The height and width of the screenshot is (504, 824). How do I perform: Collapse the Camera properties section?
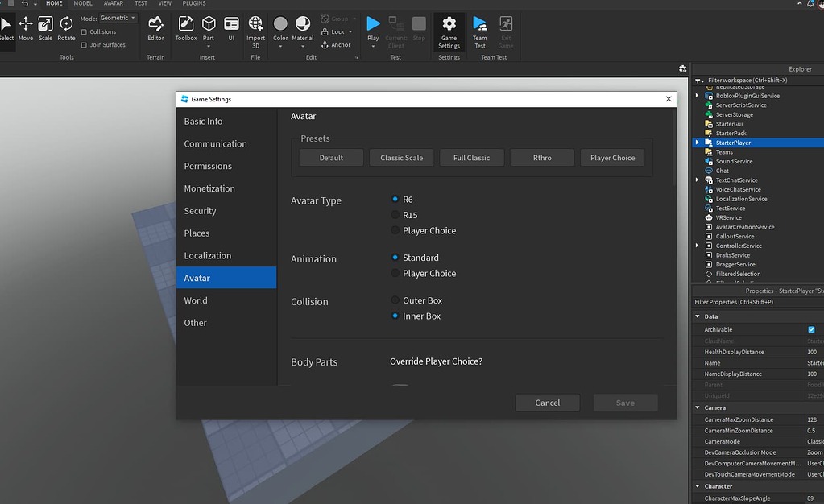pyautogui.click(x=698, y=407)
